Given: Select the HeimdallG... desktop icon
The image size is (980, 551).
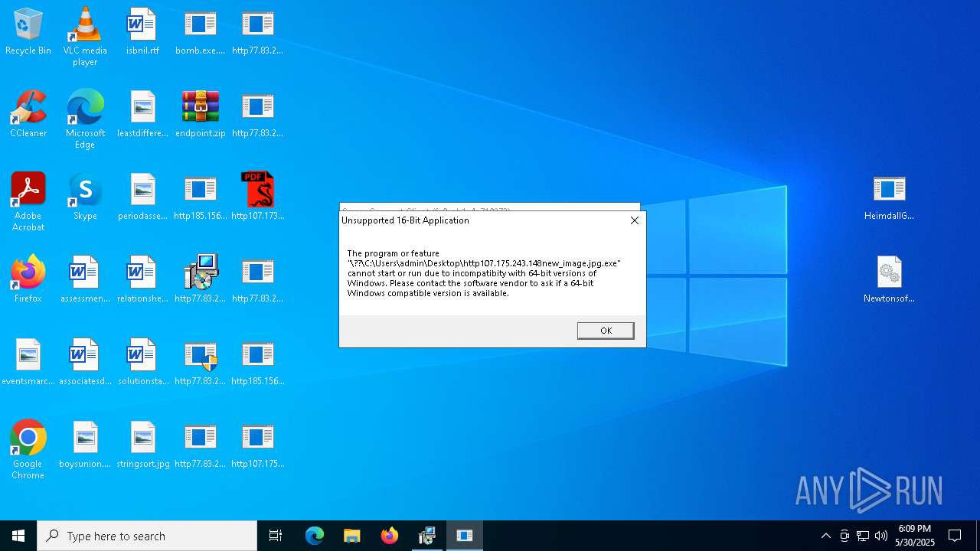Looking at the screenshot, I should pos(889,197).
